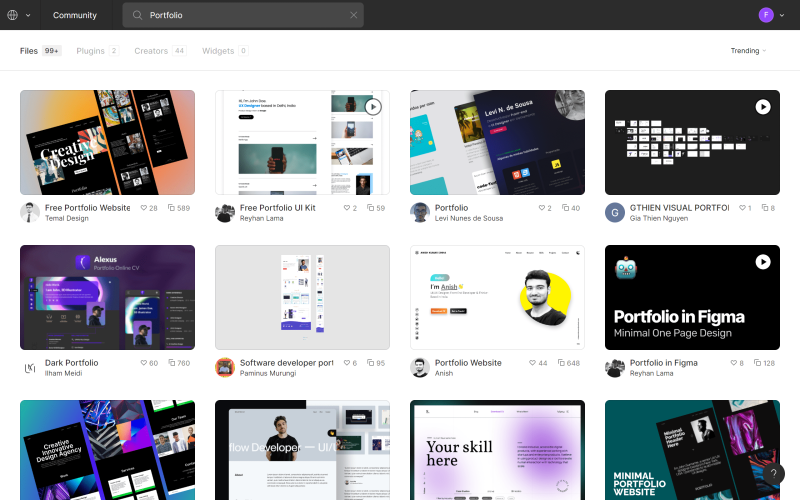The image size is (800, 500).
Task: Switch to the Creators tab
Action: point(160,51)
